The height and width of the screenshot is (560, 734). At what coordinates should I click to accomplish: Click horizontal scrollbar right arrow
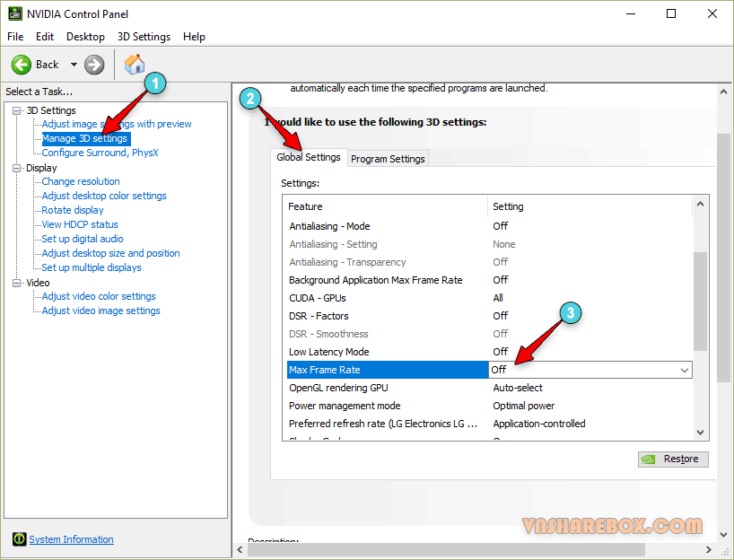point(709,550)
